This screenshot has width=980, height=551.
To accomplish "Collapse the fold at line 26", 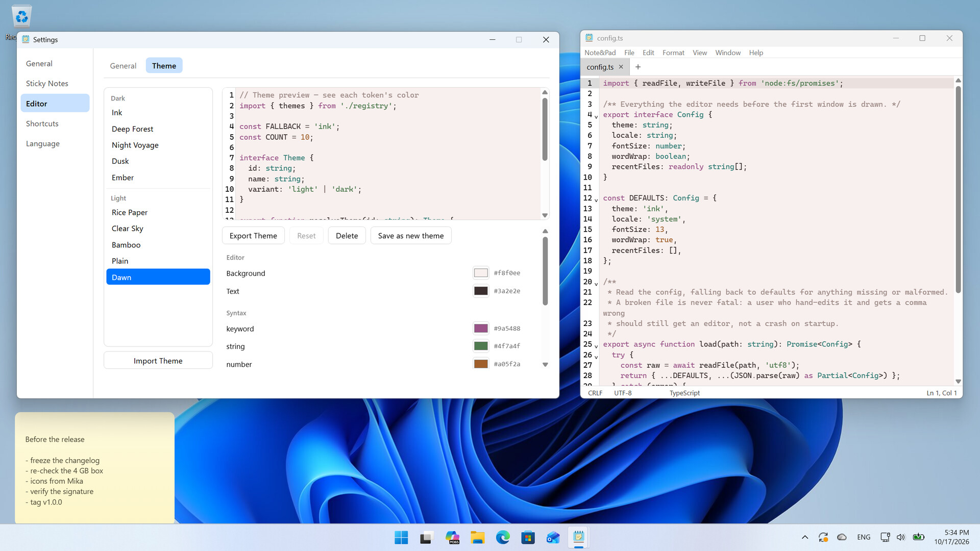I will click(x=596, y=357).
